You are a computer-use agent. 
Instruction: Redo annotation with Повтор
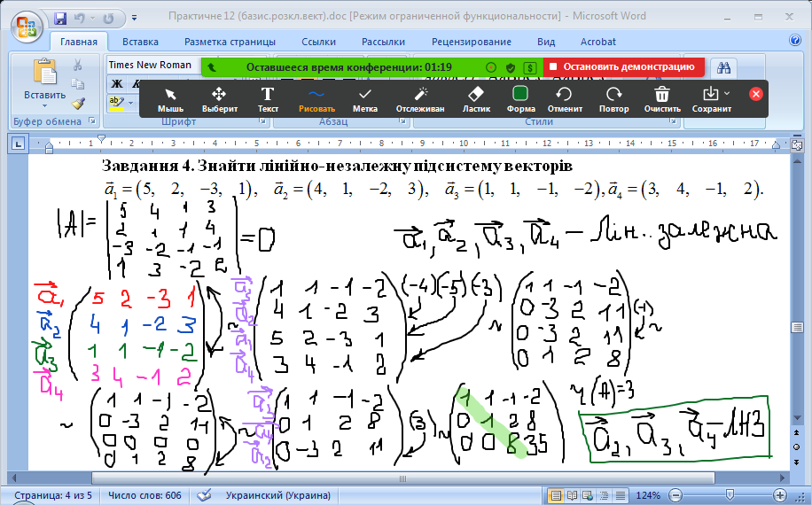click(x=613, y=99)
